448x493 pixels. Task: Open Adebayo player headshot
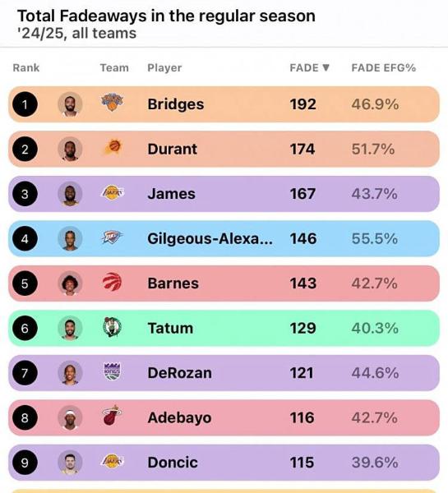click(70, 418)
